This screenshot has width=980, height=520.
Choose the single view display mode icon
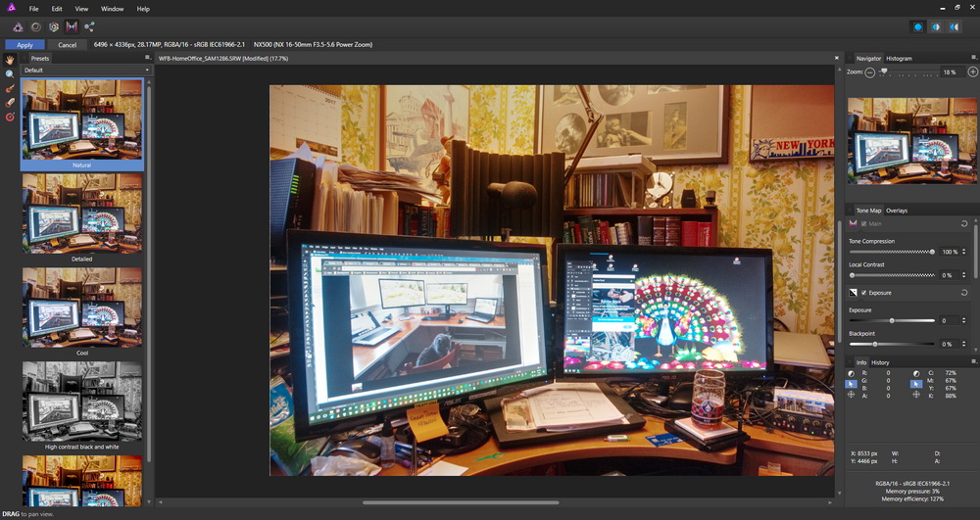tap(917, 26)
